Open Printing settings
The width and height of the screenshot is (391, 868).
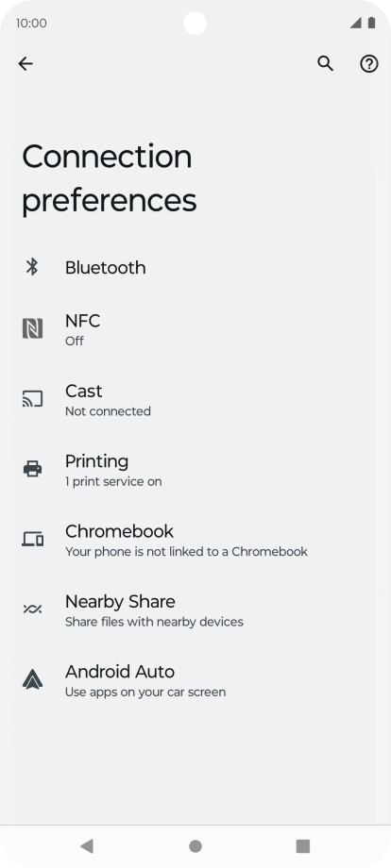click(195, 470)
